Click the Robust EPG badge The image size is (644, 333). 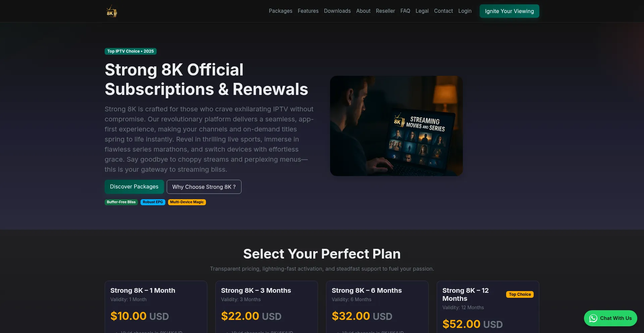pyautogui.click(x=153, y=202)
